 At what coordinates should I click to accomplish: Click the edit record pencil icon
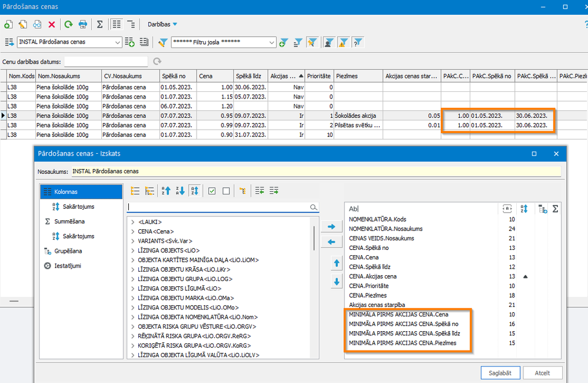[x=22, y=24]
